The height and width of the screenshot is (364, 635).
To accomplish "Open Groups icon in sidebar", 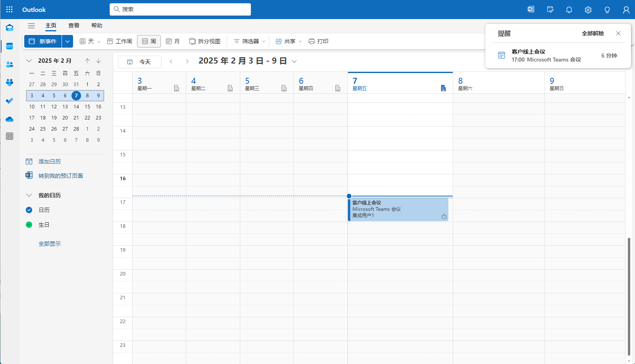I will (10, 83).
